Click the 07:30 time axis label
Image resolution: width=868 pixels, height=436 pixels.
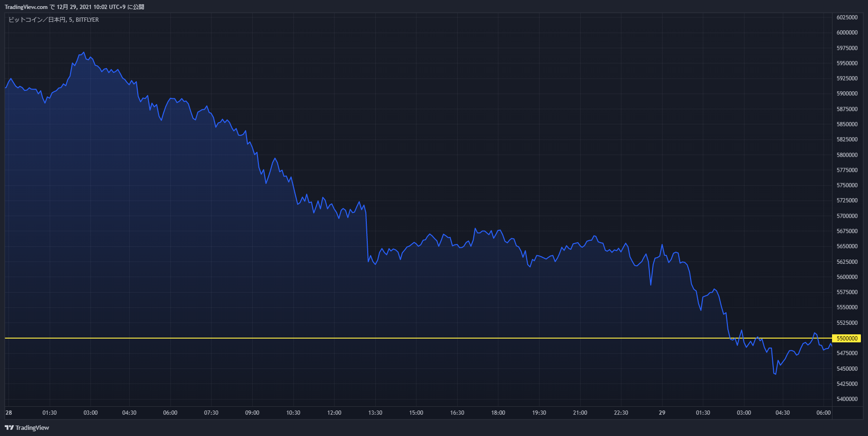point(211,413)
